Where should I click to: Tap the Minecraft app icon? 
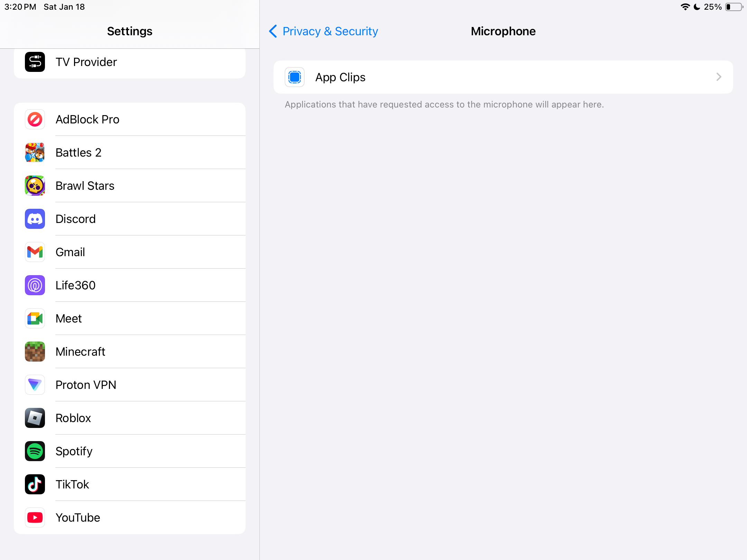click(x=35, y=352)
